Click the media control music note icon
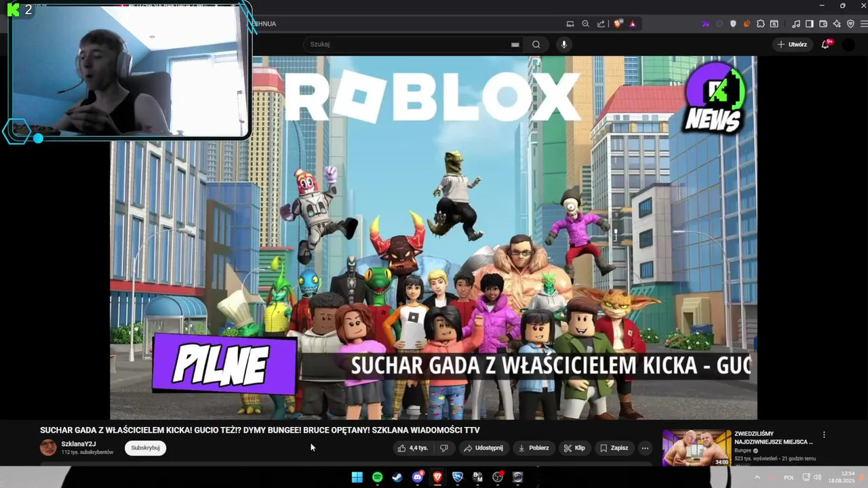Viewport: 868px width, 488px height. (x=796, y=24)
